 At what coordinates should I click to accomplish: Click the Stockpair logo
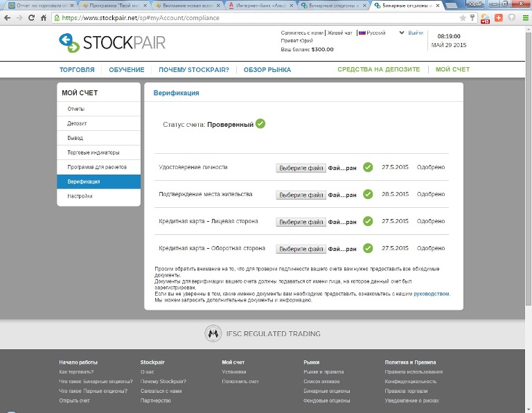tap(112, 43)
